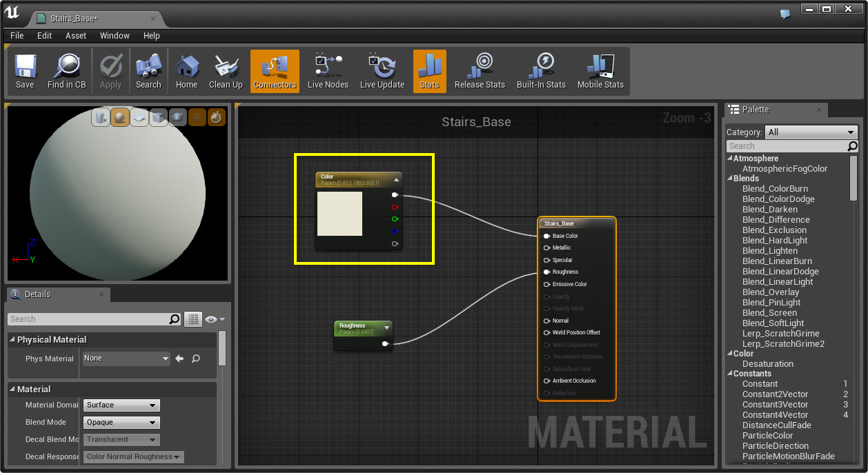Select the teapot preview mesh shape
Screen dimensions: 868x473
(177, 119)
